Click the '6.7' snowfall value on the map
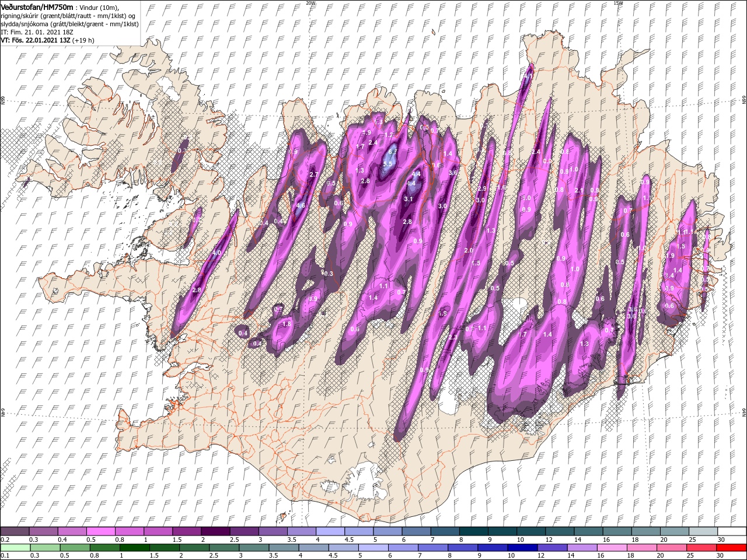The width and height of the screenshot is (747, 560). click(x=393, y=152)
